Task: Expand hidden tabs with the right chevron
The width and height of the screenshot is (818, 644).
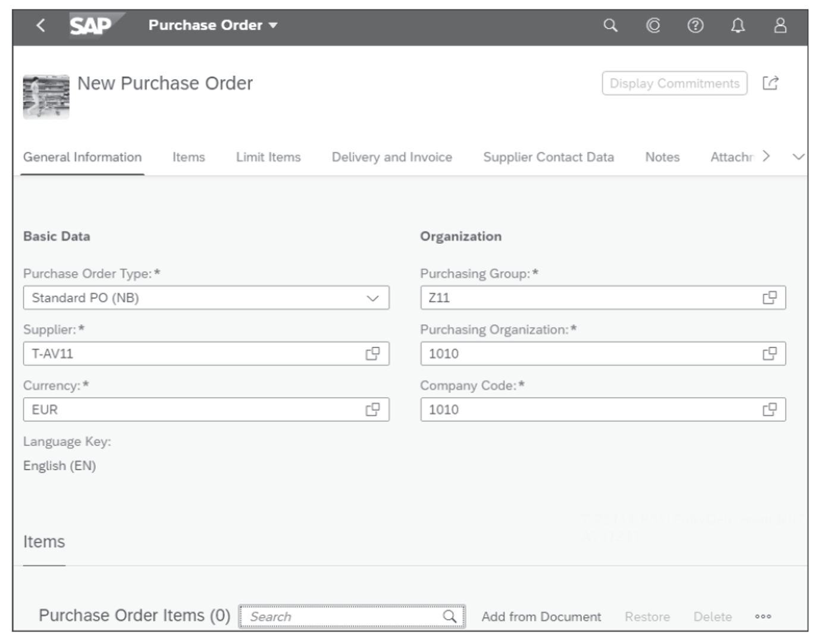Action: click(x=767, y=156)
